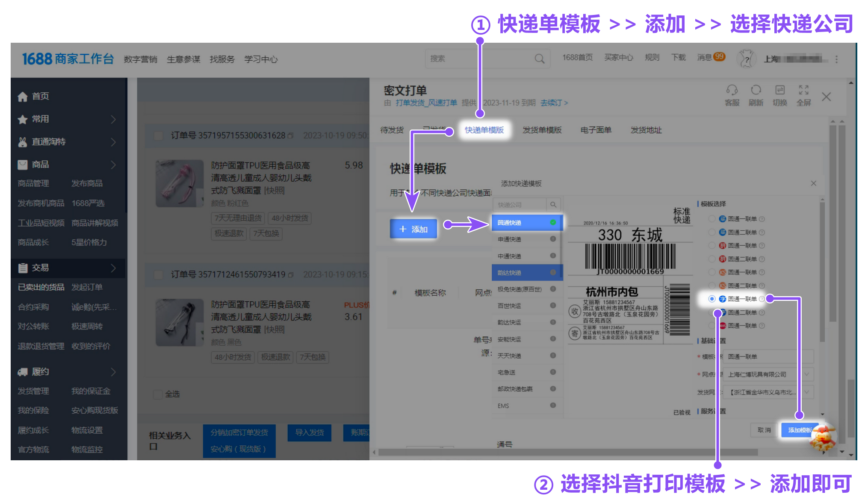Copy order number 3571957155300631628 via copy icon

tap(291, 135)
